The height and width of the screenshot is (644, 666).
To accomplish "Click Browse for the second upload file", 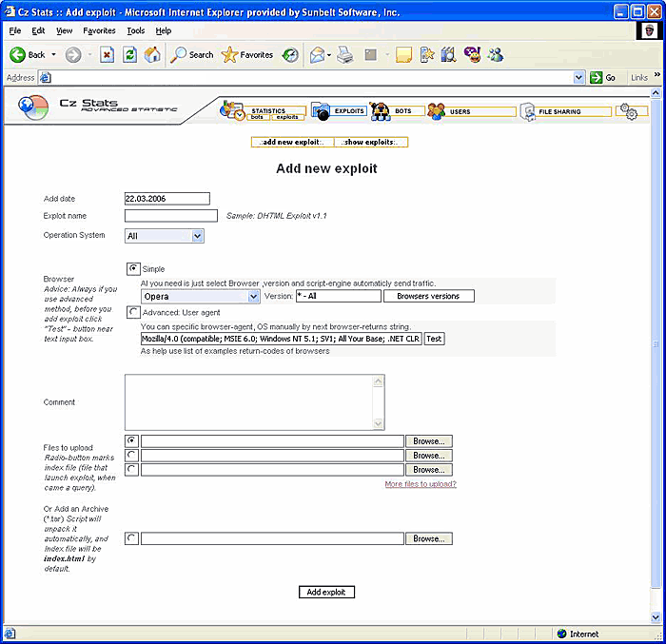I will pos(428,456).
